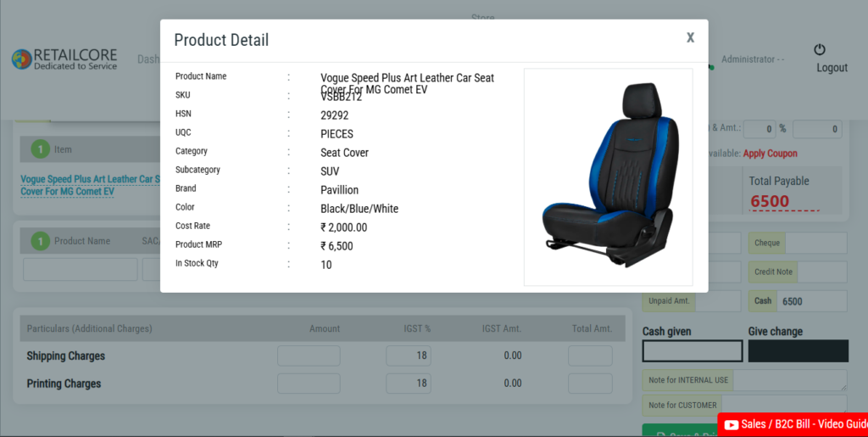
Task: Click the Unpaid Amt. field
Action: (717, 301)
